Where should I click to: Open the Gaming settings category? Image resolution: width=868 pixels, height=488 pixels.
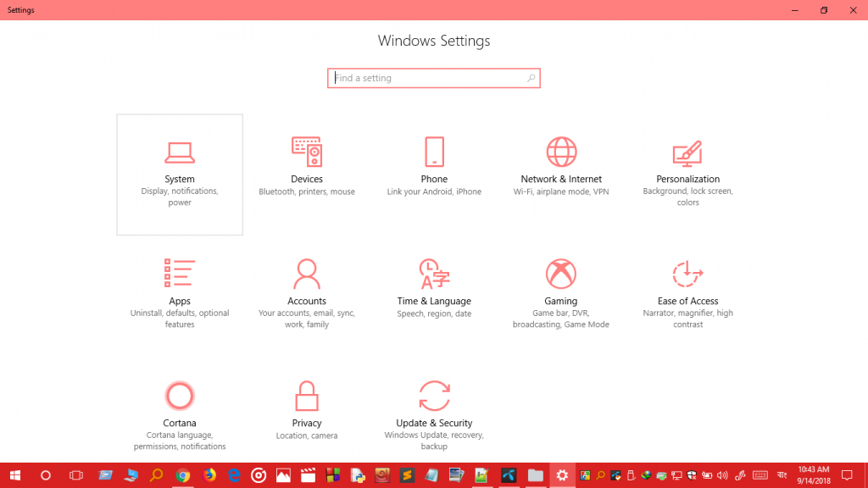[561, 296]
